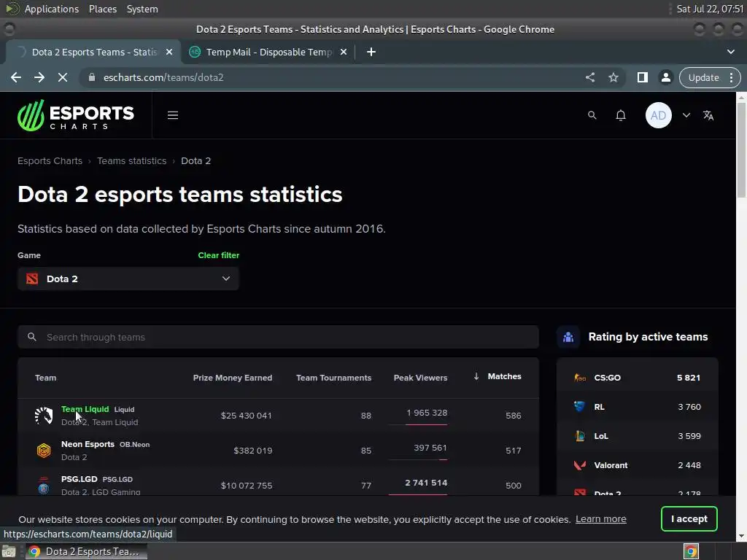
Task: Open the Places menu
Action: [102, 9]
